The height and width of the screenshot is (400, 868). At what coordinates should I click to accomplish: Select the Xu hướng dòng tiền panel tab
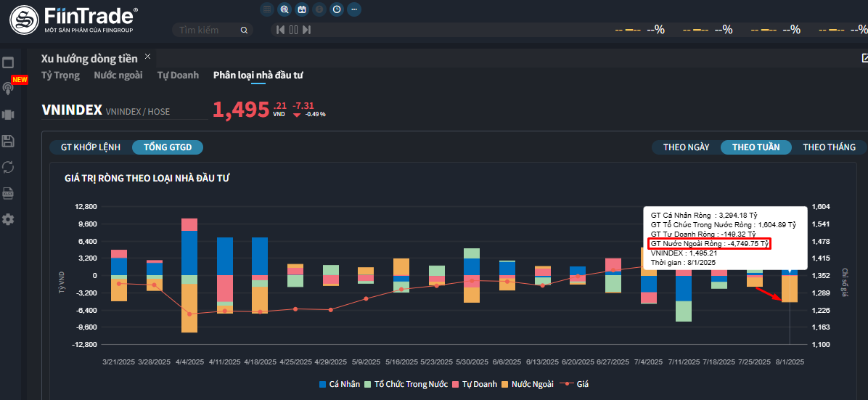click(x=89, y=59)
